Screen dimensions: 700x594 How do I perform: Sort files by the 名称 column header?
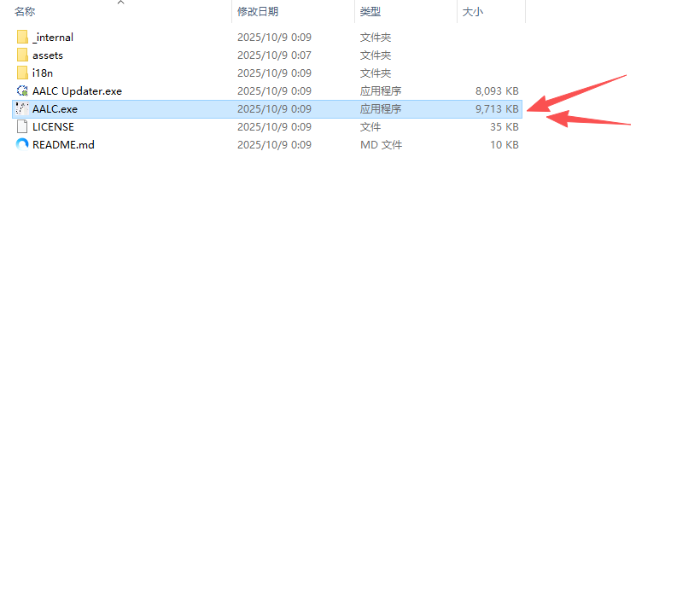pyautogui.click(x=26, y=12)
